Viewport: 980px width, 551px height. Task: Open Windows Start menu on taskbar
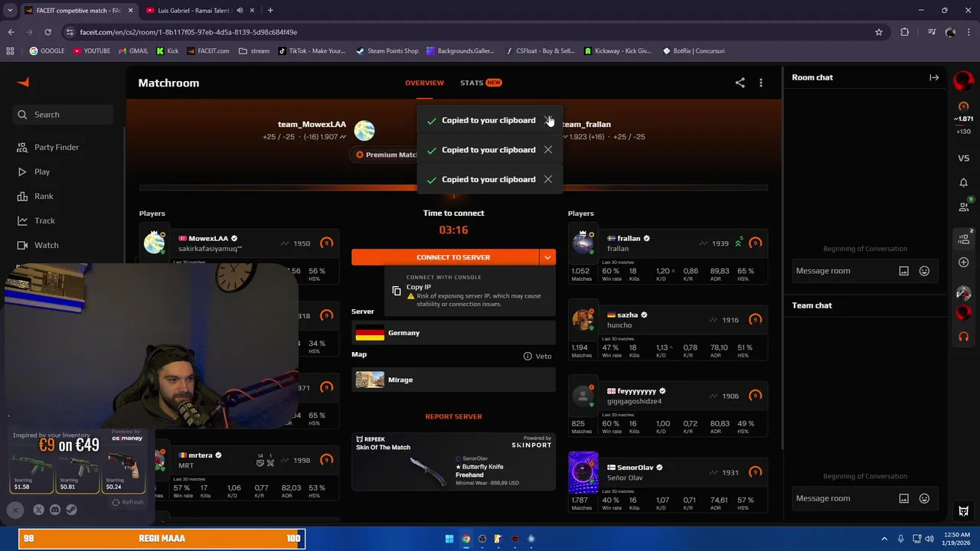click(x=449, y=539)
